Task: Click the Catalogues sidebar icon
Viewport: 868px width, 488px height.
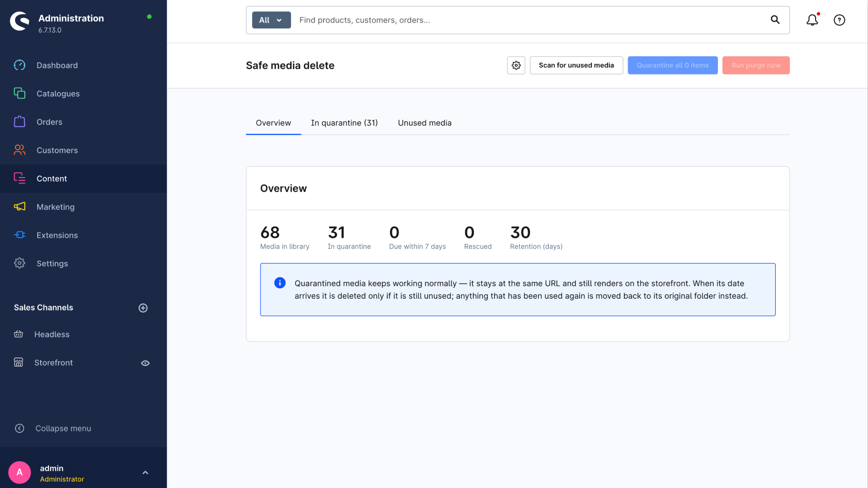Action: click(19, 93)
